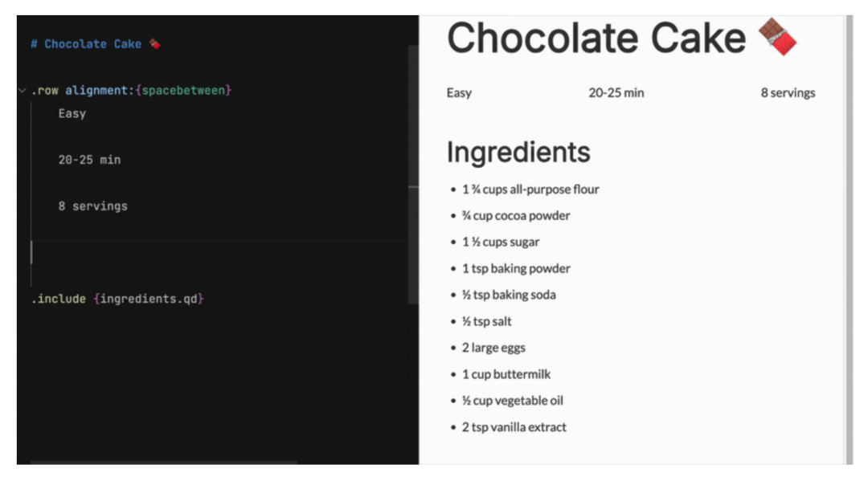Click the 'Easy' line in code editor
868x485 pixels.
tap(72, 113)
